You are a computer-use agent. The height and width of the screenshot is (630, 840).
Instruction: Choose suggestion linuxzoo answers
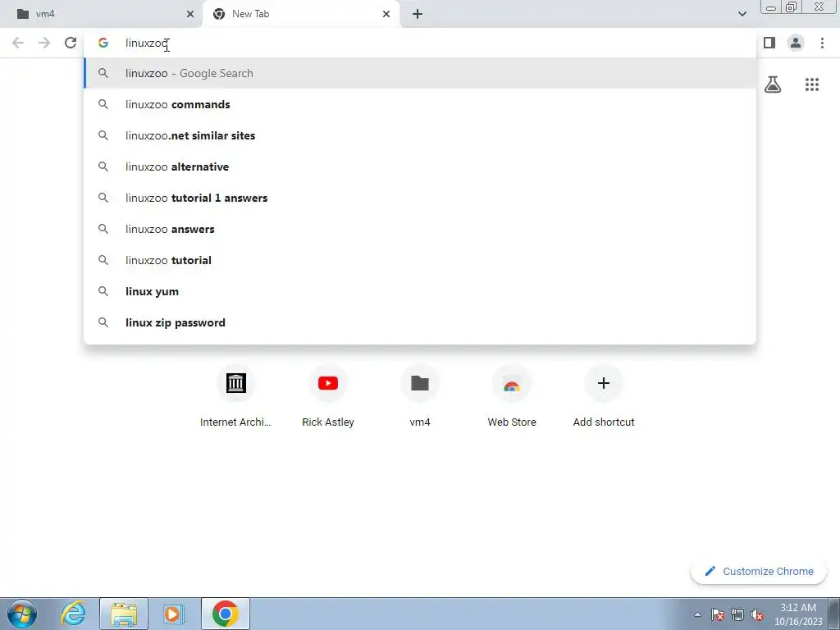click(x=420, y=229)
